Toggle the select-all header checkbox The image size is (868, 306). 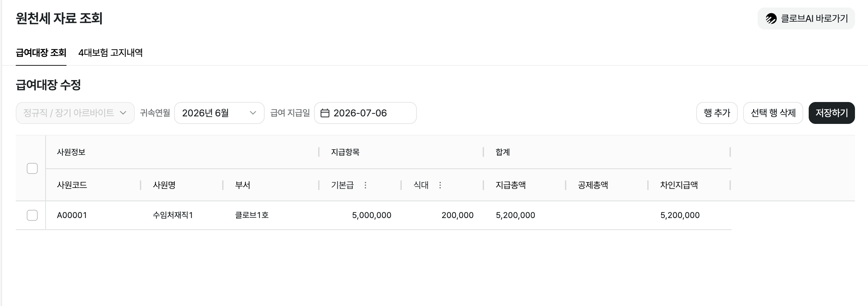[32, 168]
